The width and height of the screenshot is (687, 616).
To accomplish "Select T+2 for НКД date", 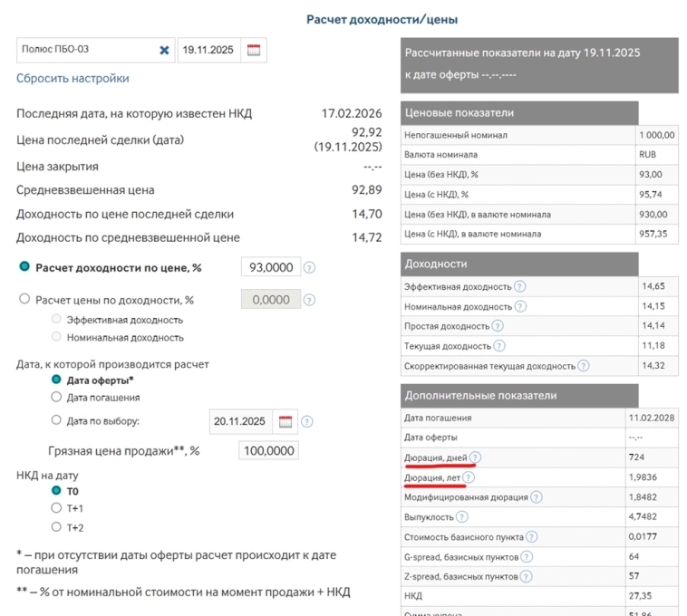I will [x=57, y=527].
